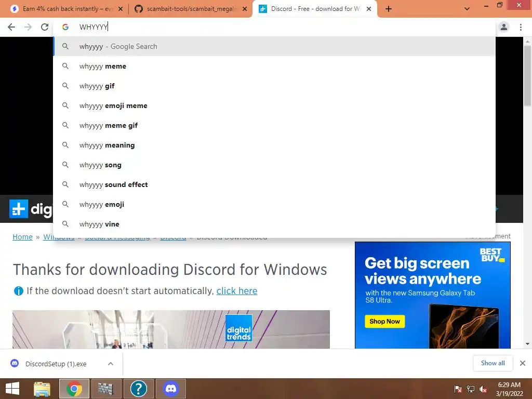Open the Windows Start menu
Viewport: 532px width, 399px height.
point(12,389)
